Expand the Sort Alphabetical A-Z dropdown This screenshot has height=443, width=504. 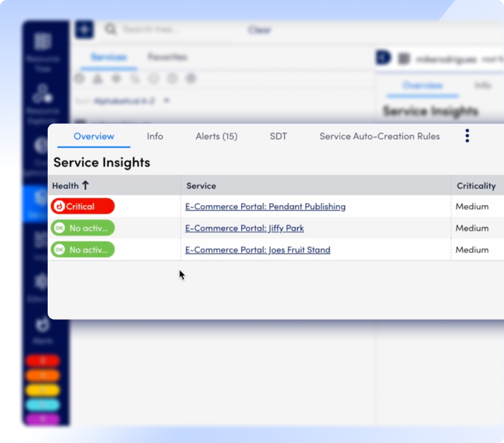(x=166, y=101)
